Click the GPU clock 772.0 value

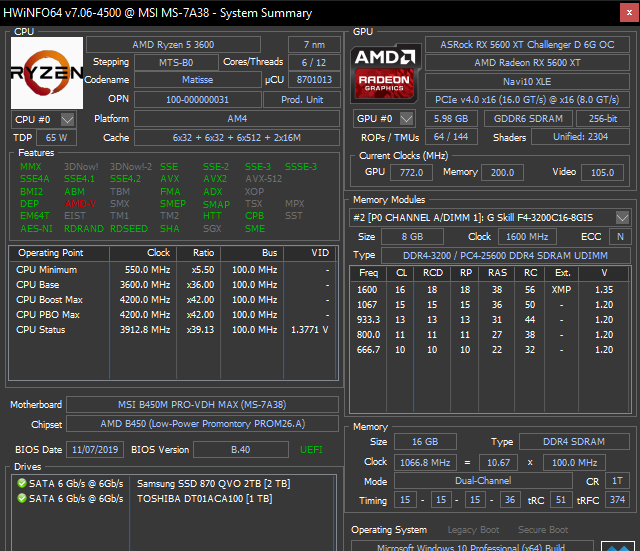(411, 173)
